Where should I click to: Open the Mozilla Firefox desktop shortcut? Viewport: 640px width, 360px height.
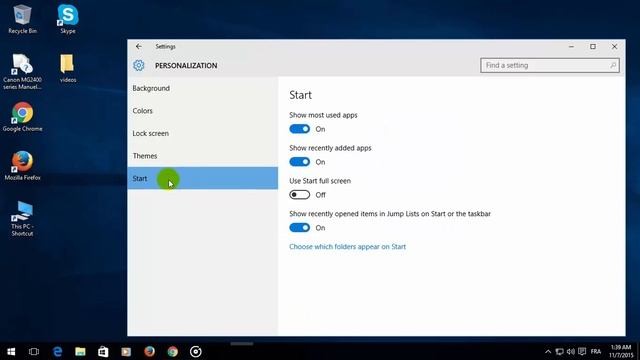[x=22, y=166]
